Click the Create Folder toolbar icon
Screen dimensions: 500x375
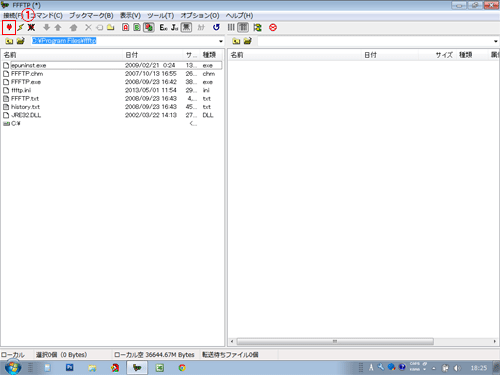110,27
